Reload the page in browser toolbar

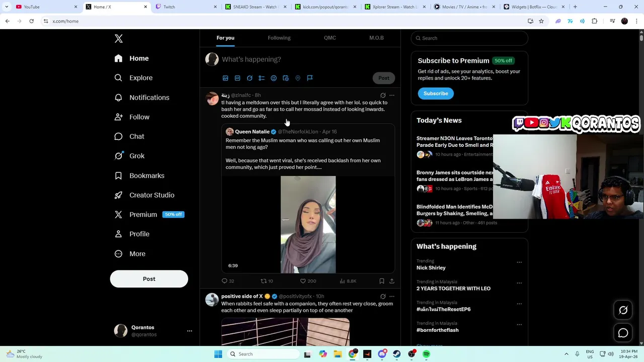pos(31,21)
